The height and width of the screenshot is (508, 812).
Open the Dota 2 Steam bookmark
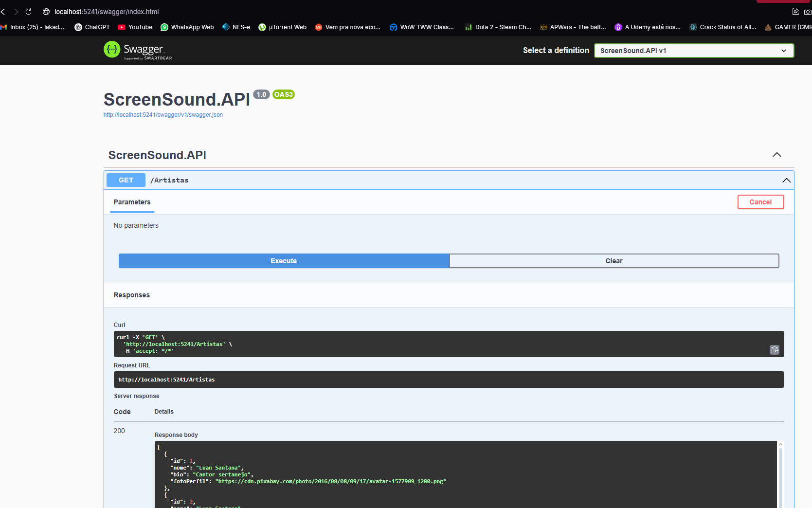[x=498, y=27]
